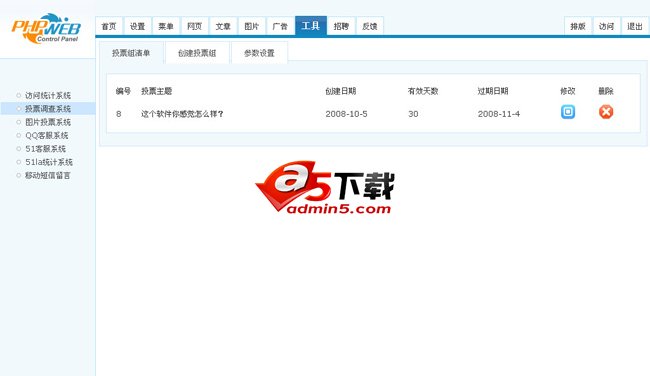Viewport: 650px width, 376px height.
Task: Open the 设置 tab
Action: pos(138,27)
